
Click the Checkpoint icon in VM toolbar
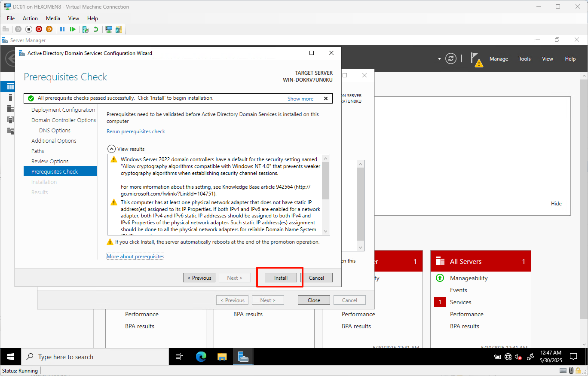(x=86, y=29)
